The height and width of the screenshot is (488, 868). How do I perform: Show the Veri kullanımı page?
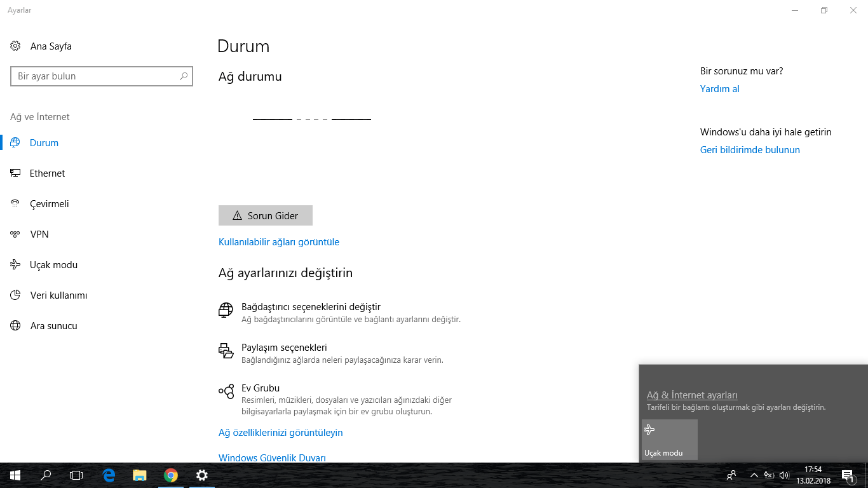tap(58, 295)
